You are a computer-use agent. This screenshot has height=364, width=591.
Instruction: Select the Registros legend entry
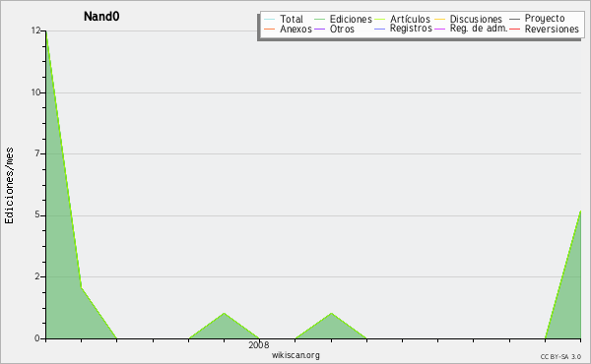(x=403, y=29)
